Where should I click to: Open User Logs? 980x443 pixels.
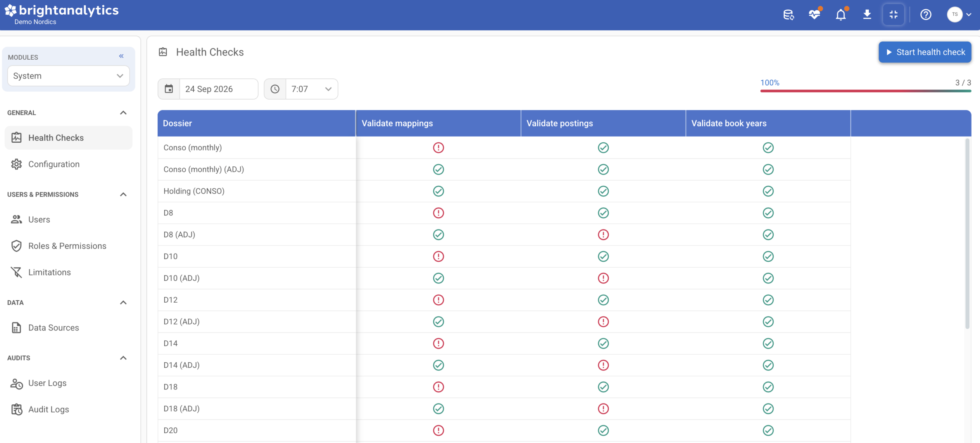[69, 383]
